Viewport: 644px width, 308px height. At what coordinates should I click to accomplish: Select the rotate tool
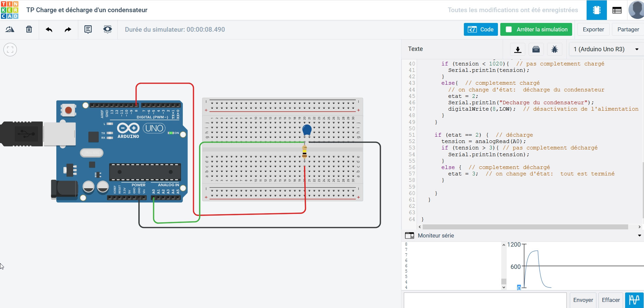pyautogui.click(x=10, y=29)
